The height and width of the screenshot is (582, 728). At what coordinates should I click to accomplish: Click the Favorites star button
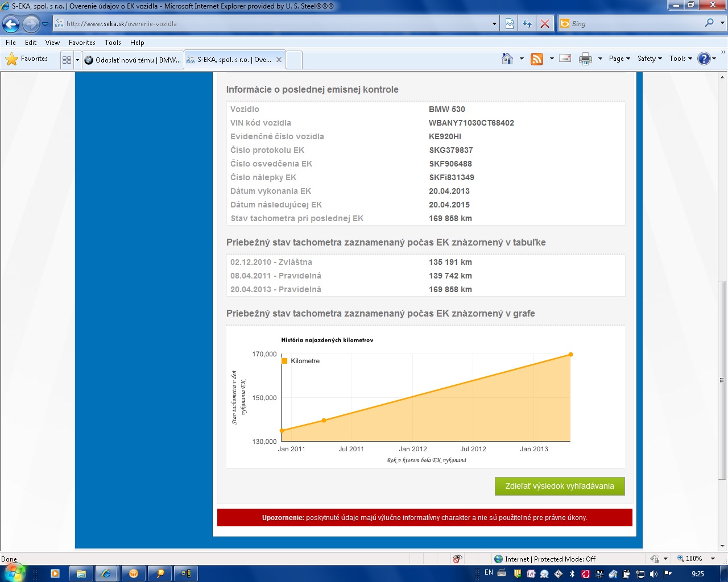click(x=27, y=59)
